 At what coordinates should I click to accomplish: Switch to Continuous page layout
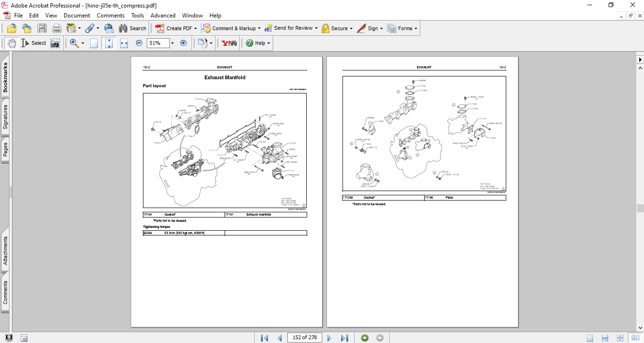[605, 338]
